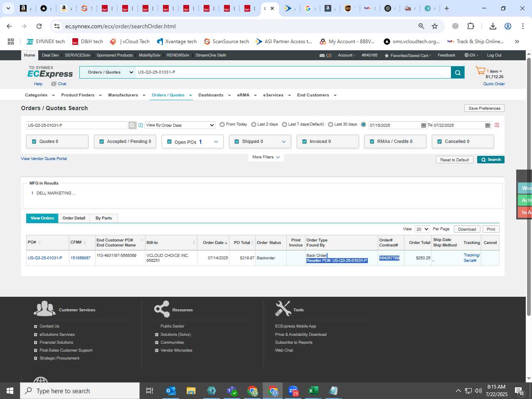Expand the Open POs dropdown arrow
This screenshot has height=399, width=532.
[x=216, y=142]
